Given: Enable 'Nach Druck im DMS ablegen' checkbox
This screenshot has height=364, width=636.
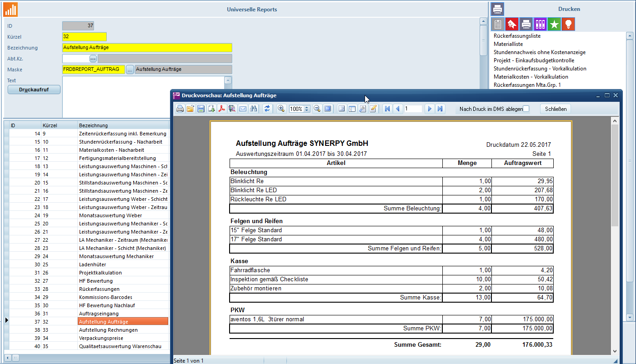Looking at the screenshot, I should 526,109.
